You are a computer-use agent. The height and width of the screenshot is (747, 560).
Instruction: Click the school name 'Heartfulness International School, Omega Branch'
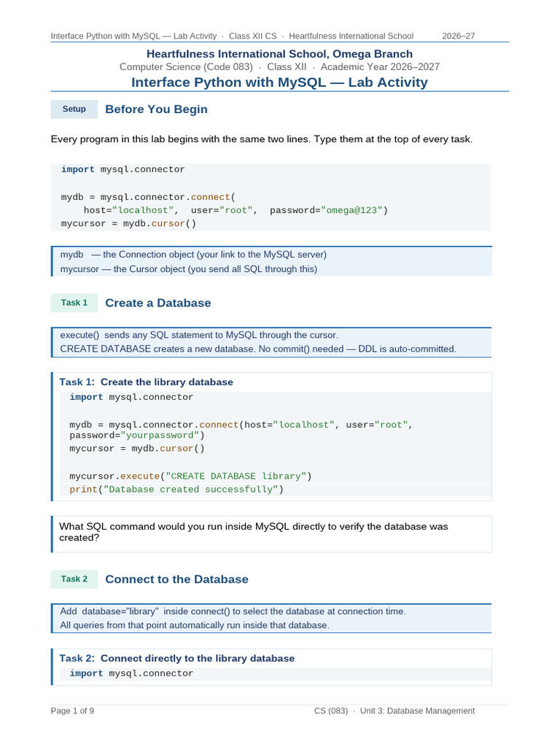pos(279,54)
